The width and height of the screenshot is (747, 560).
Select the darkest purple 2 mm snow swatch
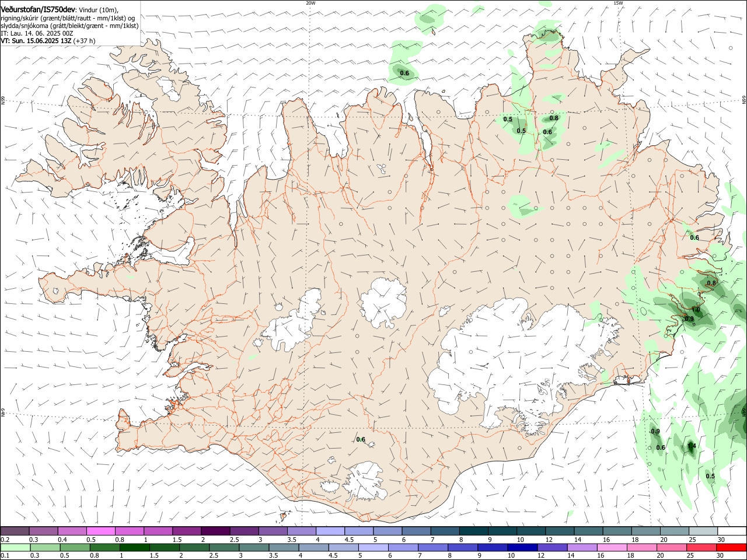[215, 531]
